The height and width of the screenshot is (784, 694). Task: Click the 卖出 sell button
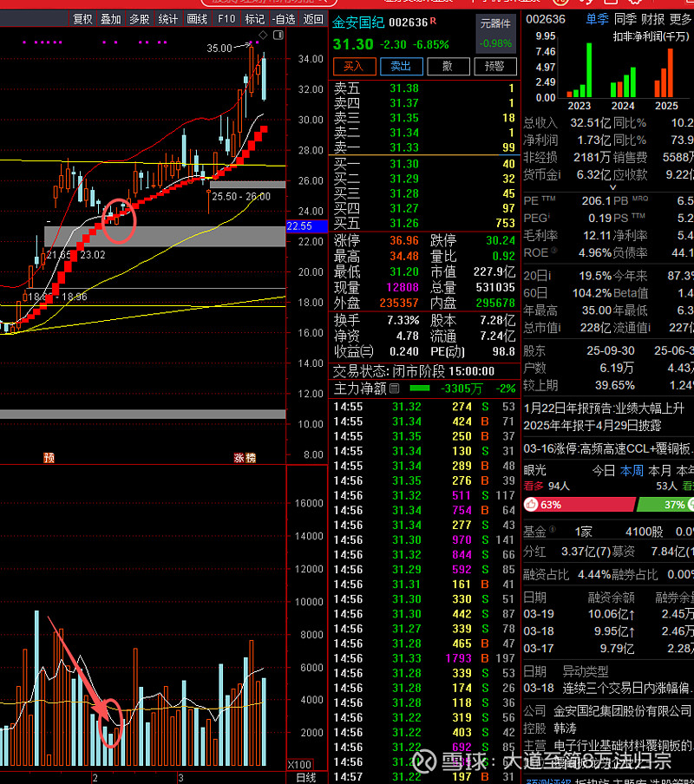coord(401,66)
